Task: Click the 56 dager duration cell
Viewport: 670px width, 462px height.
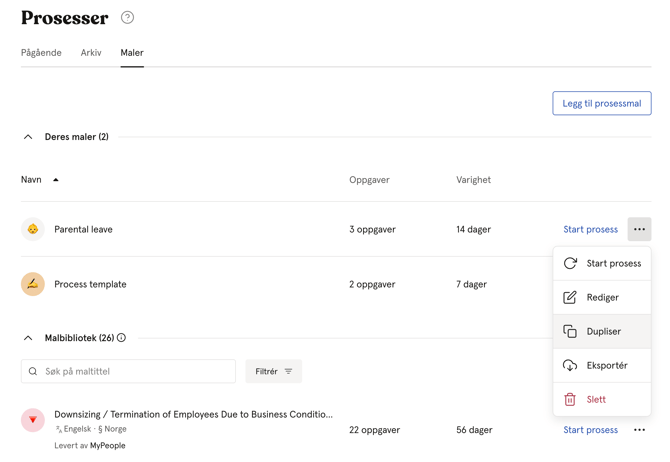Action: [474, 430]
